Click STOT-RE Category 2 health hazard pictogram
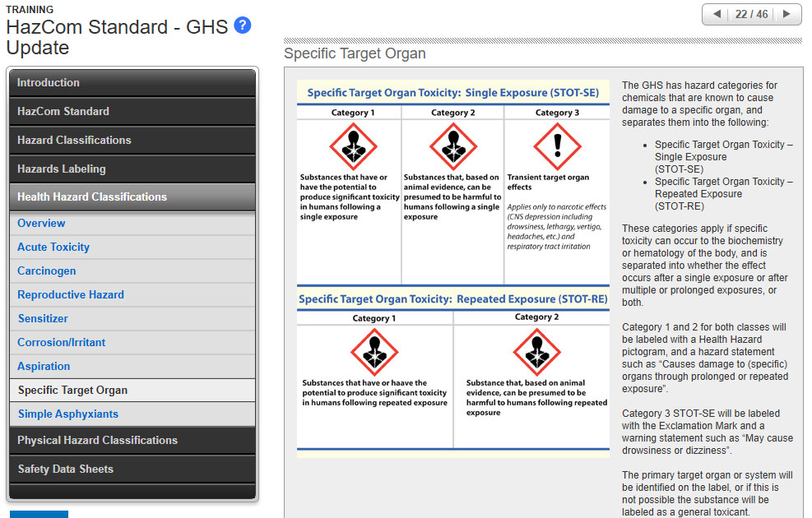This screenshot has width=812, height=518. tap(536, 352)
